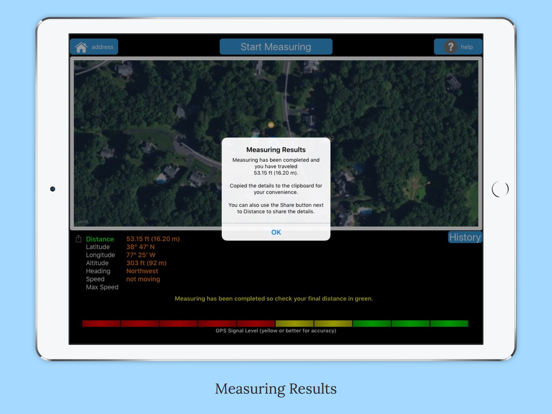Click the heading value Northwest
Image resolution: width=552 pixels, height=414 pixels.
click(x=142, y=271)
